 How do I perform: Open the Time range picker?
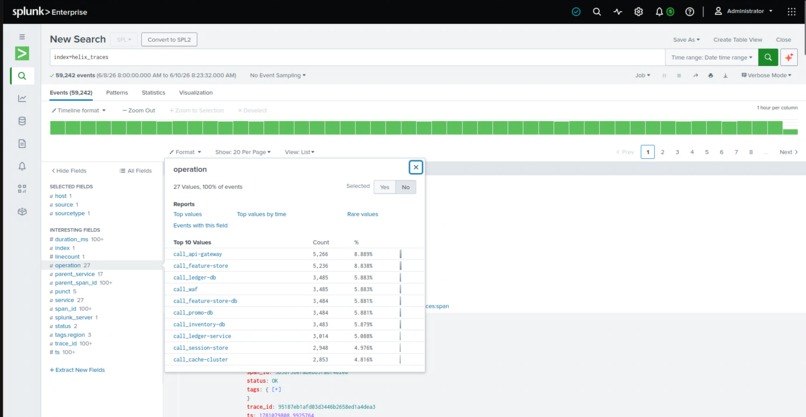point(711,58)
